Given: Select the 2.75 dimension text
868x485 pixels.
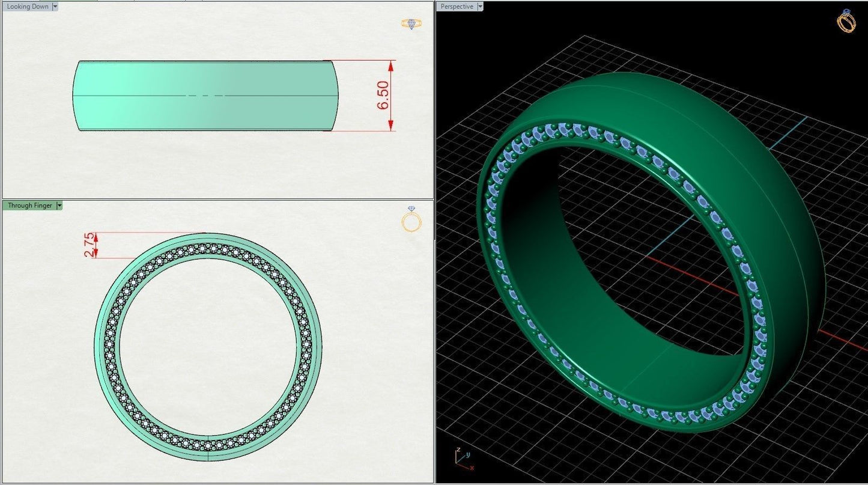Looking at the screenshot, I should [90, 245].
